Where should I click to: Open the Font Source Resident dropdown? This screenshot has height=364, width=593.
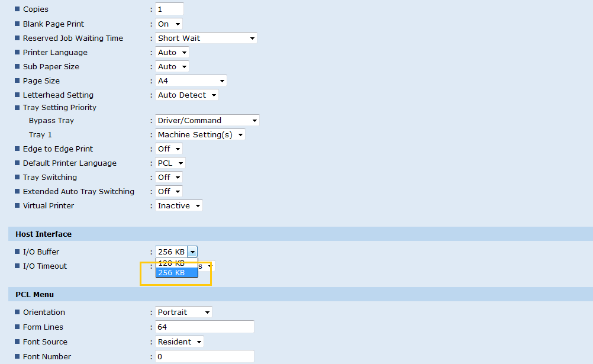[x=179, y=342]
